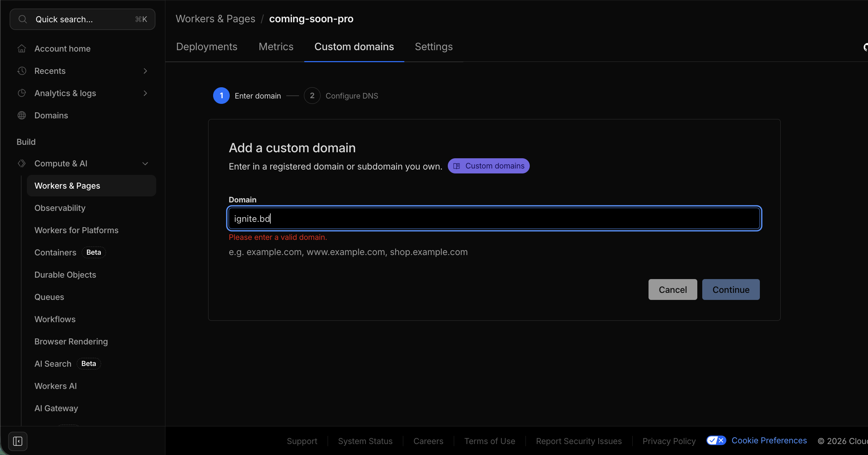Expand the Analytics & logs section

point(145,93)
